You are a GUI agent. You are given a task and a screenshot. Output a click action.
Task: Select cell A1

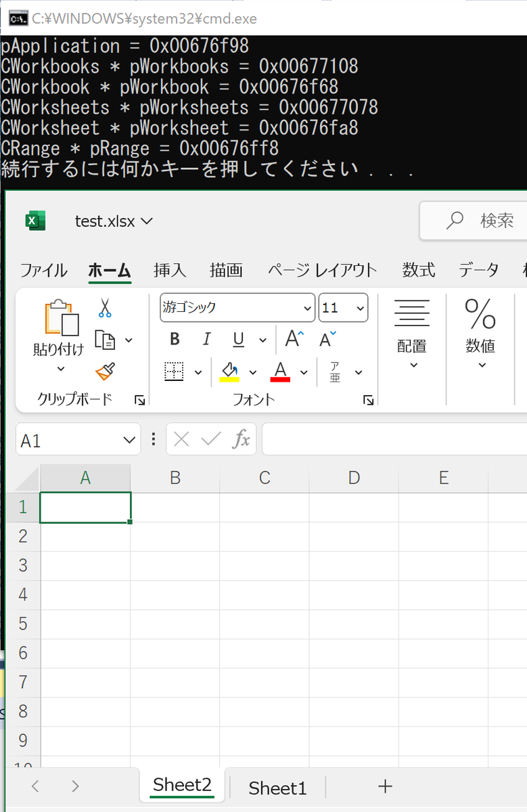click(x=85, y=507)
